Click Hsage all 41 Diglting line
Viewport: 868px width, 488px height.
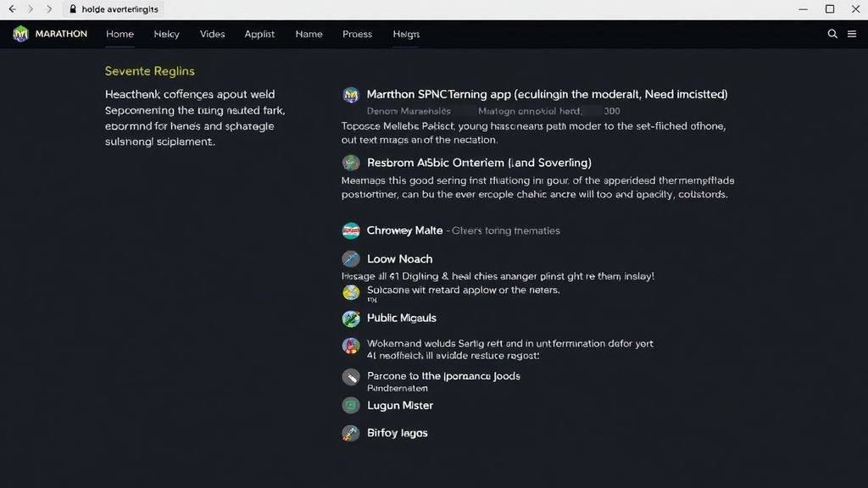pos(498,276)
